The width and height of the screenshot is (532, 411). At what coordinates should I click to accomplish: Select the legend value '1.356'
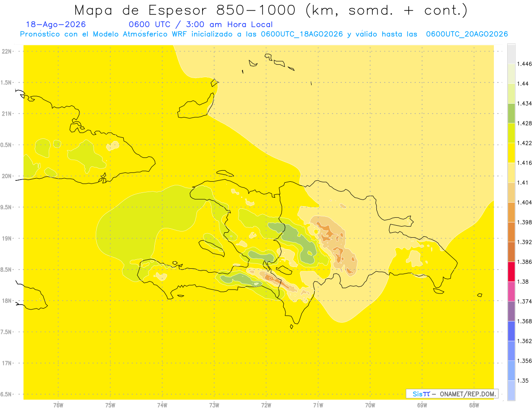click(524, 361)
